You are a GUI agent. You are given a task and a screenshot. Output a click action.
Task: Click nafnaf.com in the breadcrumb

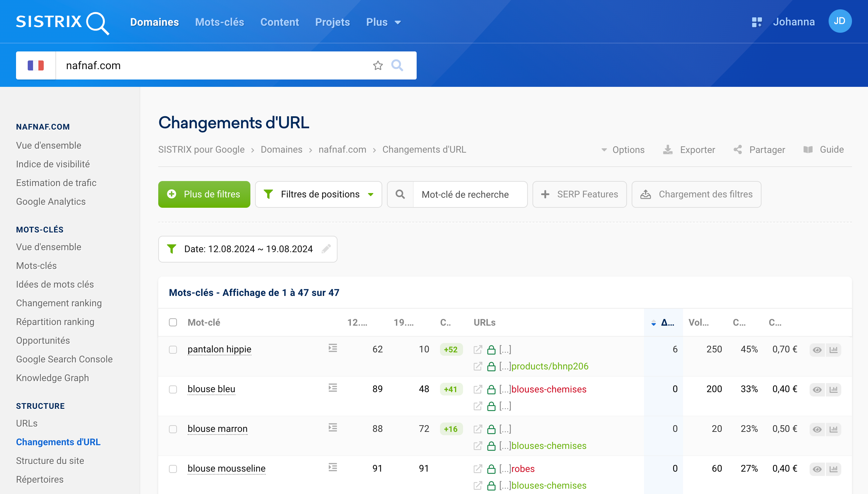coord(342,149)
